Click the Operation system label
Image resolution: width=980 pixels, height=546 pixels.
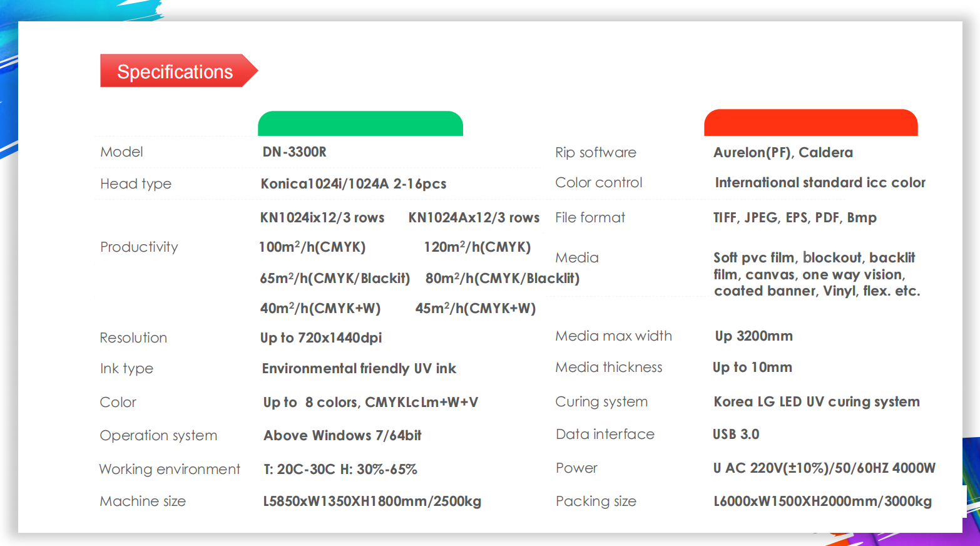coord(158,436)
